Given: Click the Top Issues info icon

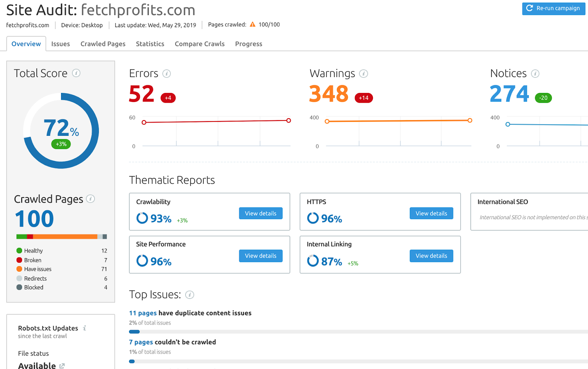Looking at the screenshot, I should click(x=190, y=294).
